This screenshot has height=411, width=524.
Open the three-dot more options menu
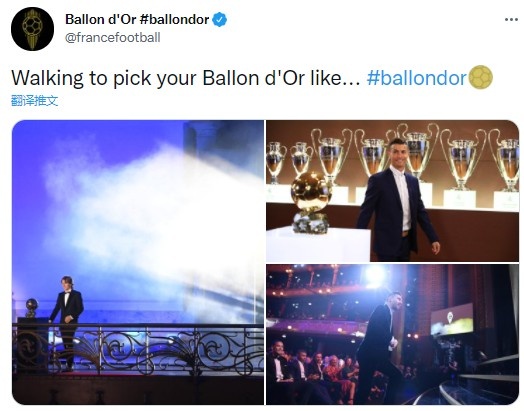(511, 20)
